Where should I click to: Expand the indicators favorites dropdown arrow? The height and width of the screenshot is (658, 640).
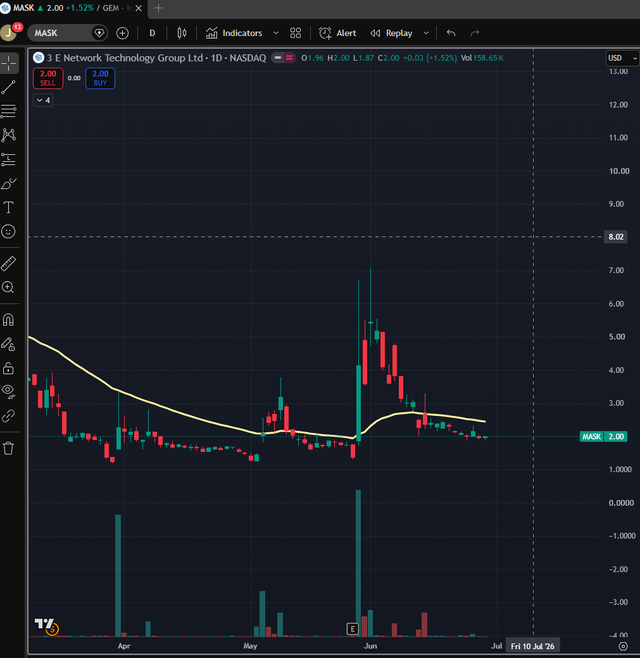coord(276,33)
